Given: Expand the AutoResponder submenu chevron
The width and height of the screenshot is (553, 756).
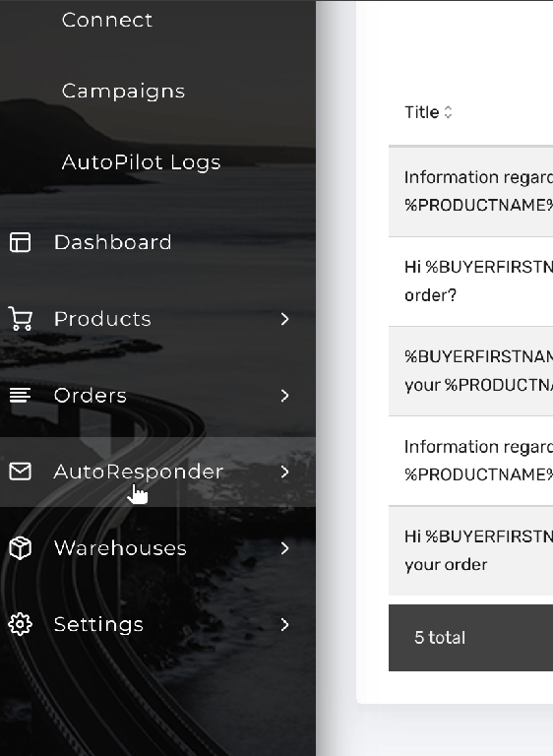Looking at the screenshot, I should pyautogui.click(x=285, y=472).
